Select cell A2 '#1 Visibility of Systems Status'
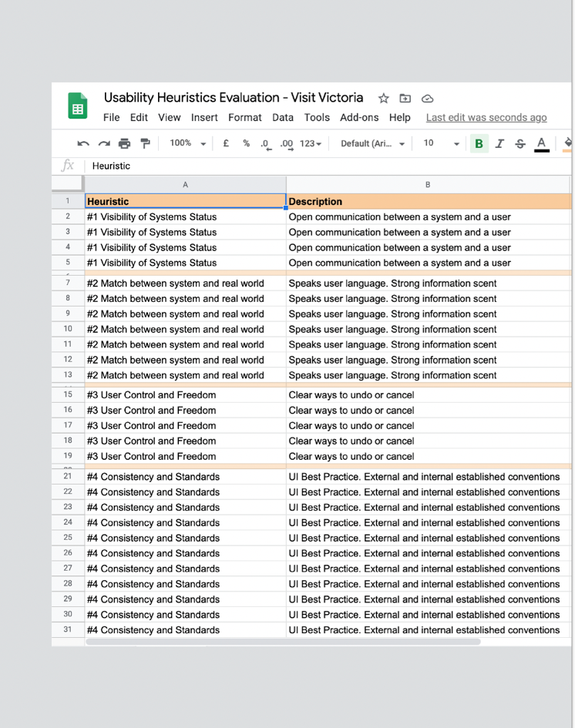The height and width of the screenshot is (728, 575). tap(185, 216)
